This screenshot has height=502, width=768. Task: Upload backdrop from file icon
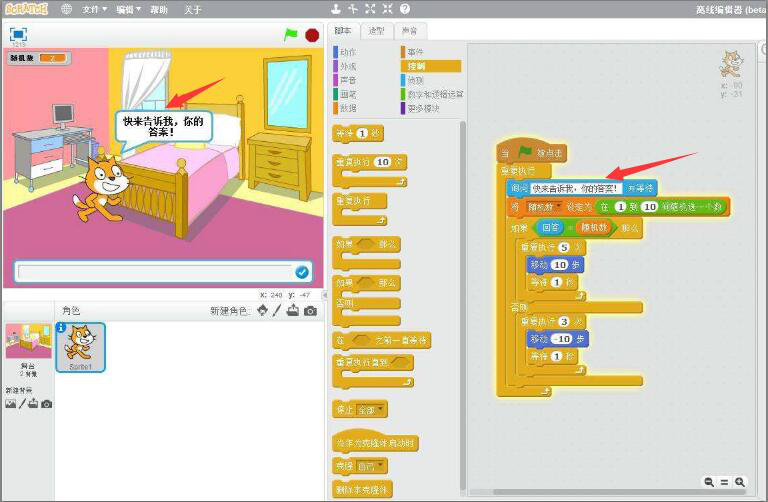tap(33, 404)
